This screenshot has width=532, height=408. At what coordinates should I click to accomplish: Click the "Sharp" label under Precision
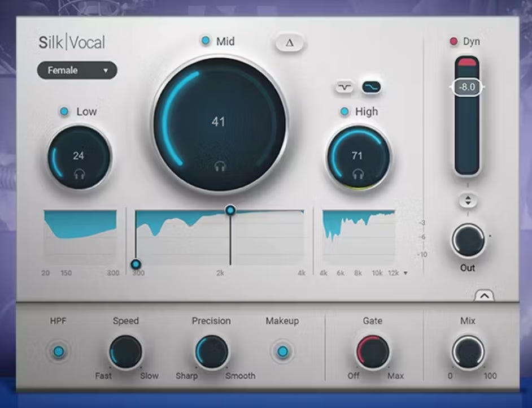point(186,376)
